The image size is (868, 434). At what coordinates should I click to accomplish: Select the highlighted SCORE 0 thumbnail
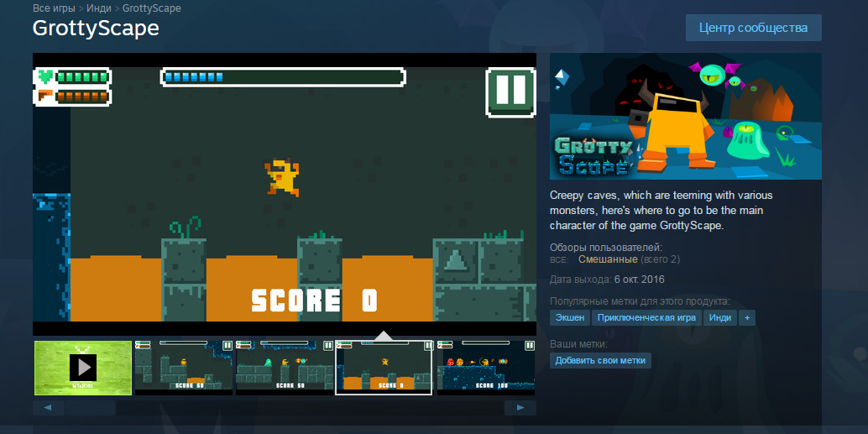click(x=384, y=368)
